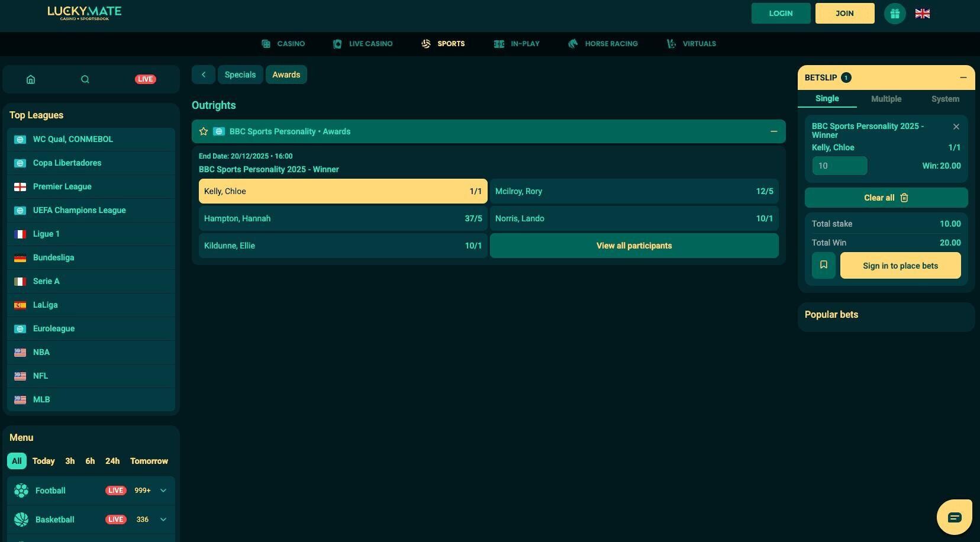The height and width of the screenshot is (542, 980).
Task: Expand the Football sports category
Action: tap(163, 491)
